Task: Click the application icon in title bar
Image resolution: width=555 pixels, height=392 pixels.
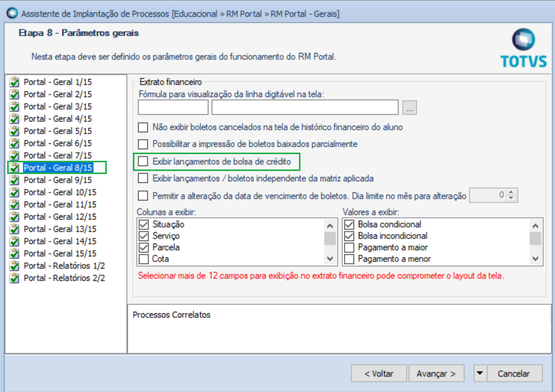Action: tap(12, 13)
